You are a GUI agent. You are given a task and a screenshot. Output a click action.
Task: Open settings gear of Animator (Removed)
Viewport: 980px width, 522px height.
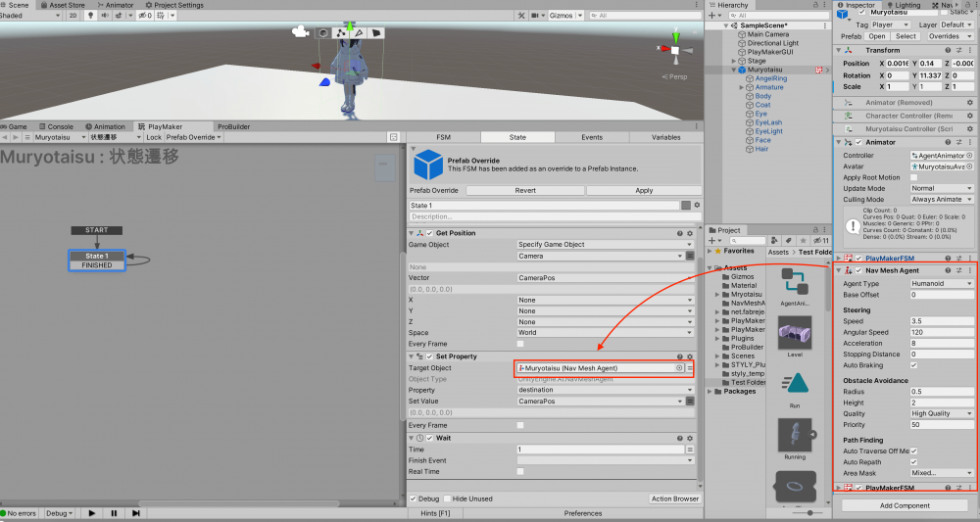(970, 103)
